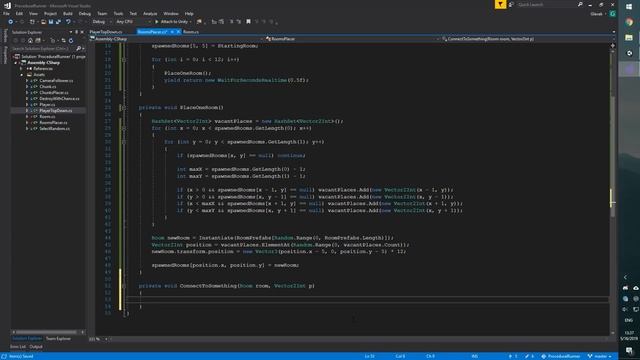Collapse the Assets folder node
Screen dimensions: 640x360
22,75
